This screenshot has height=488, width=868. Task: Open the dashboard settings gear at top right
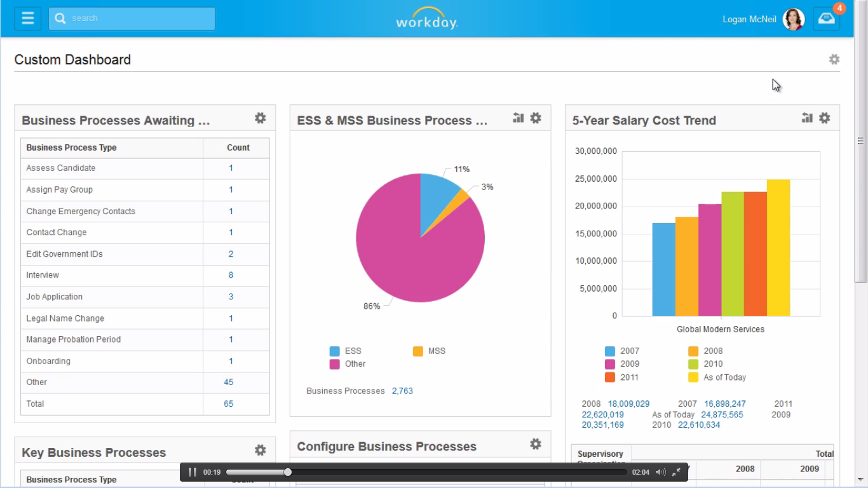coord(834,59)
